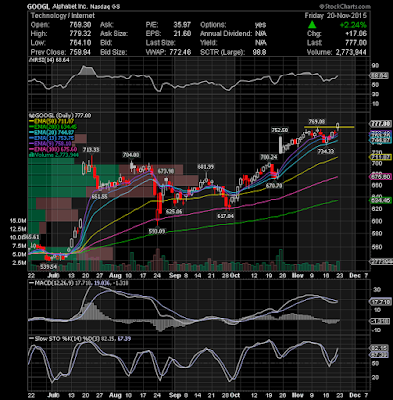393x400 pixels.
Task: Click the Chg value +17.06
Action: tap(355, 34)
